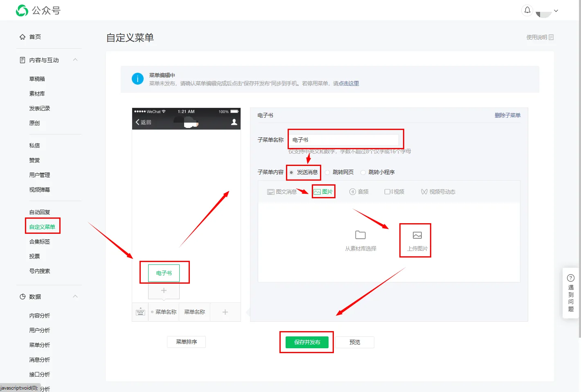Image resolution: width=581 pixels, height=392 pixels.
Task: Click the phone preview profile icon
Action: [x=234, y=122]
